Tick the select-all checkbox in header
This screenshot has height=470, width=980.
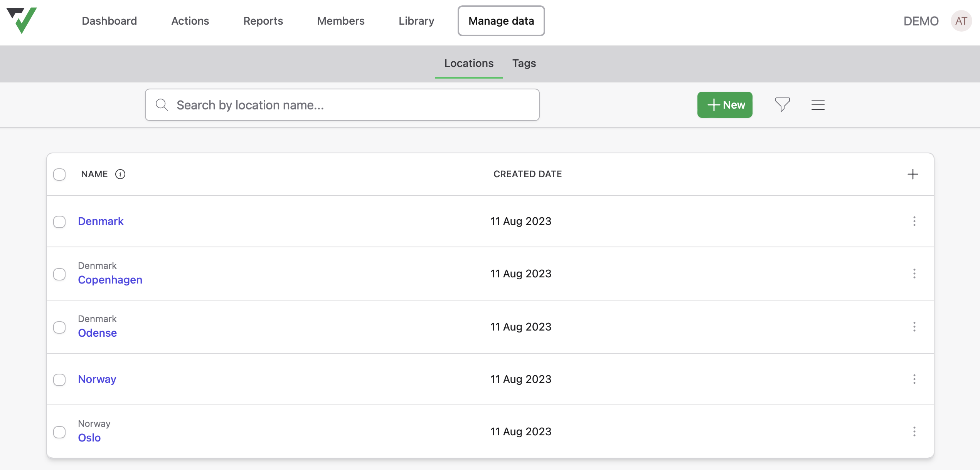pos(59,175)
